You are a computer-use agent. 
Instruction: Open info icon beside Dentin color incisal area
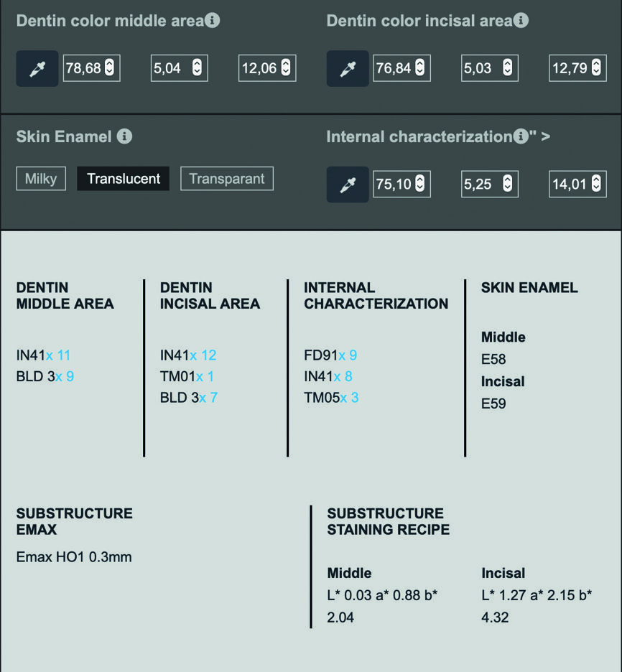tap(521, 20)
